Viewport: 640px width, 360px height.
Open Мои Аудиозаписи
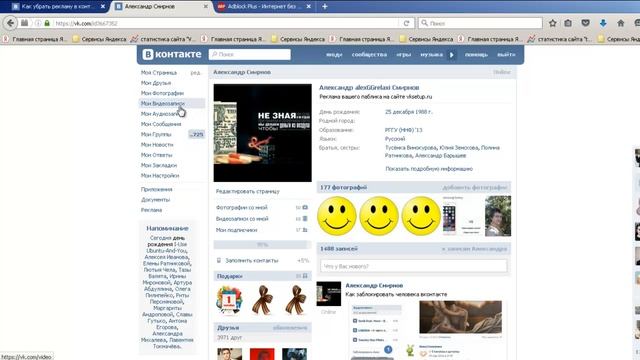click(x=160, y=114)
